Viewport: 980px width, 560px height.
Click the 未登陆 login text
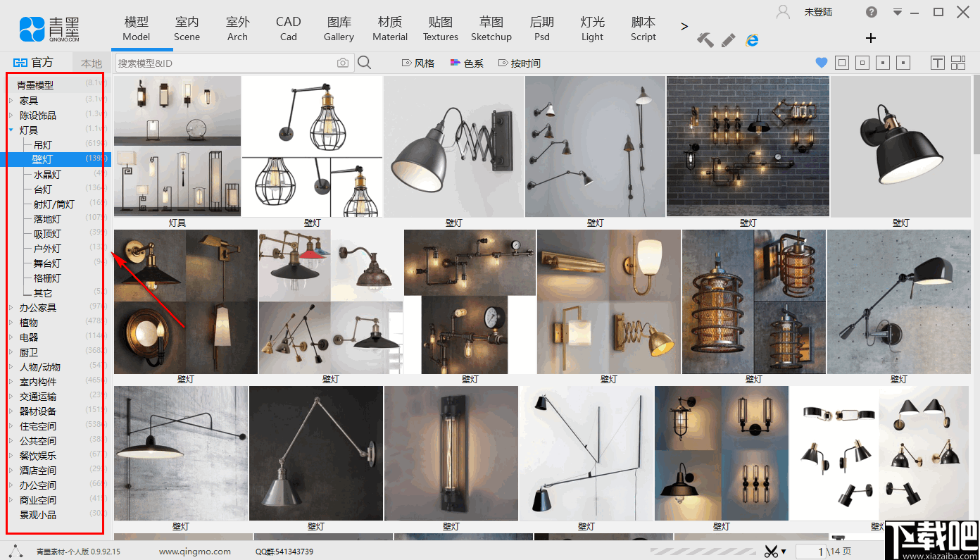point(818,12)
